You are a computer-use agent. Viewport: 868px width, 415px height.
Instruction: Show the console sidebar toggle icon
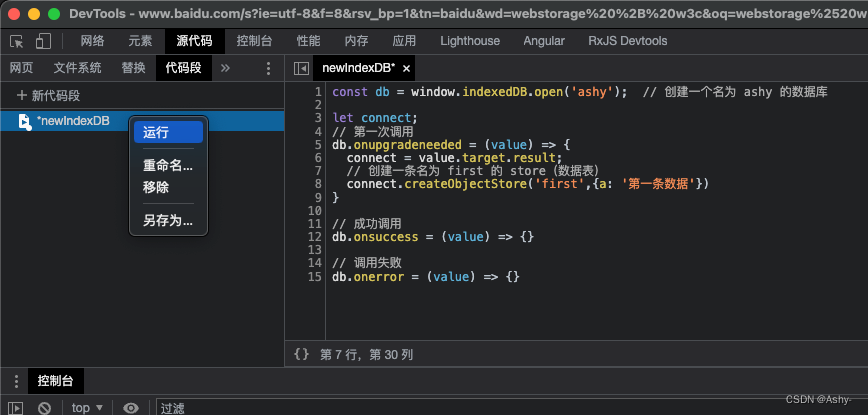point(16,408)
